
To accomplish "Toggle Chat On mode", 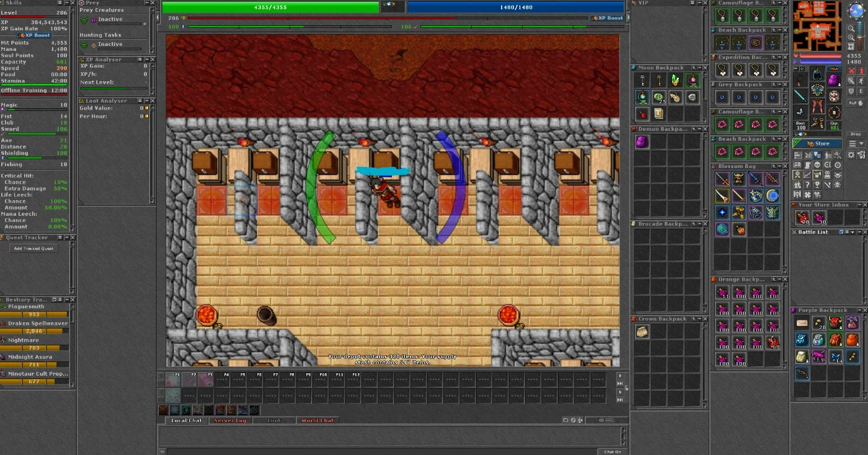I will (x=613, y=451).
